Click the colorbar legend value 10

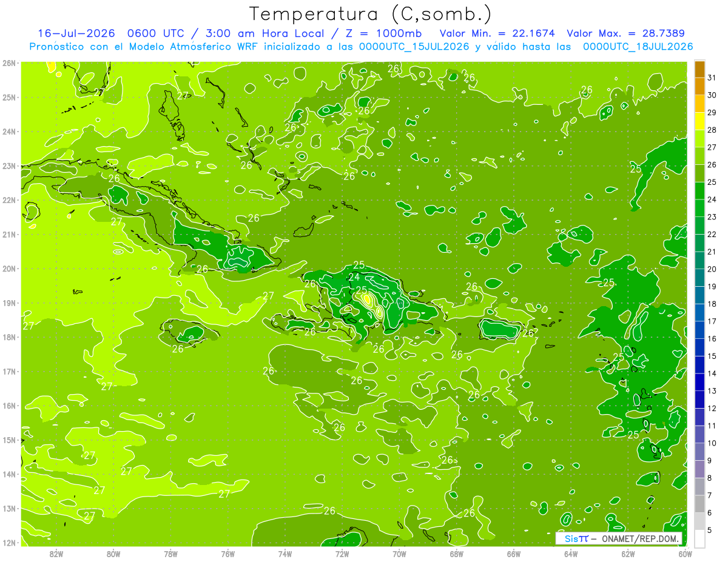coord(712,443)
